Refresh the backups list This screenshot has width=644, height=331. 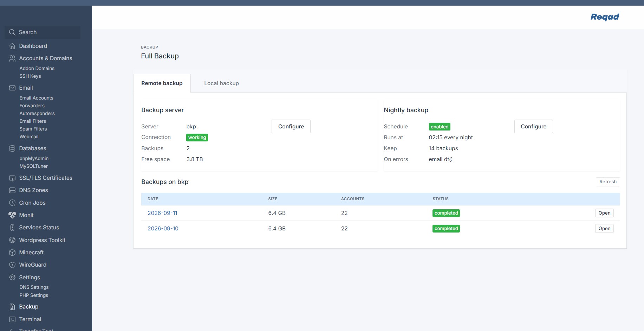(608, 182)
